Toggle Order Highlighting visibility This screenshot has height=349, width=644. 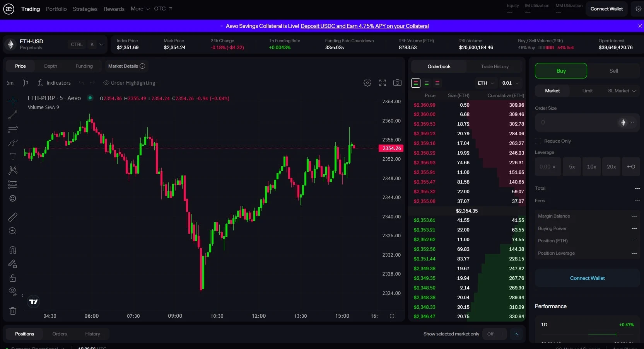[x=129, y=83]
